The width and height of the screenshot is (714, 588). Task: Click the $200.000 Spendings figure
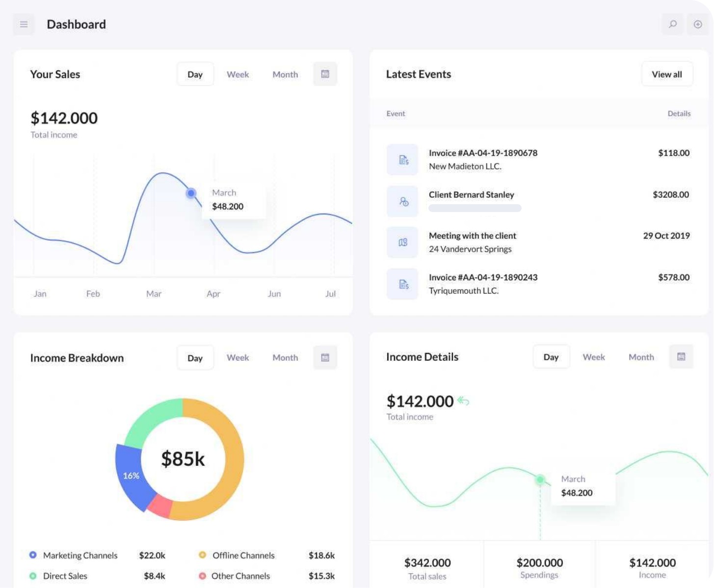click(539, 562)
